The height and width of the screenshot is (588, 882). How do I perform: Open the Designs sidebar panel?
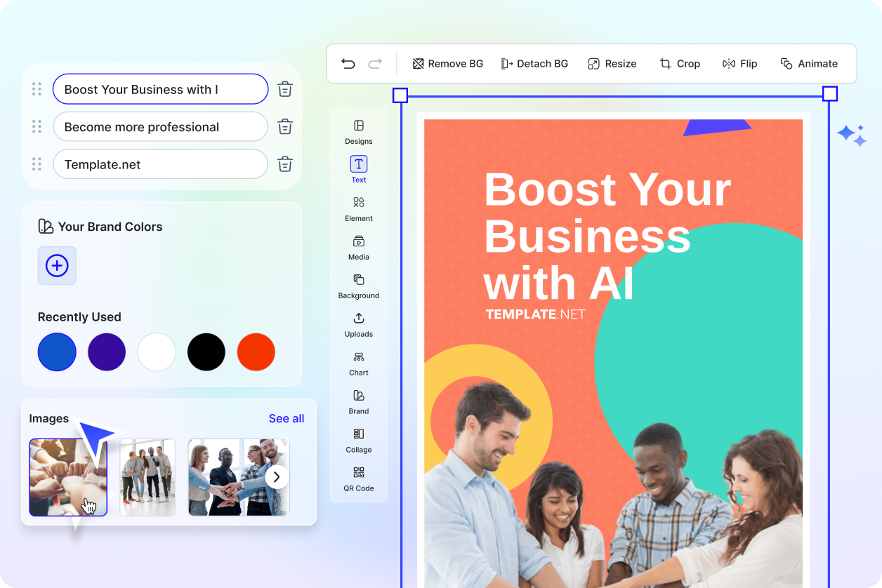pos(359,131)
